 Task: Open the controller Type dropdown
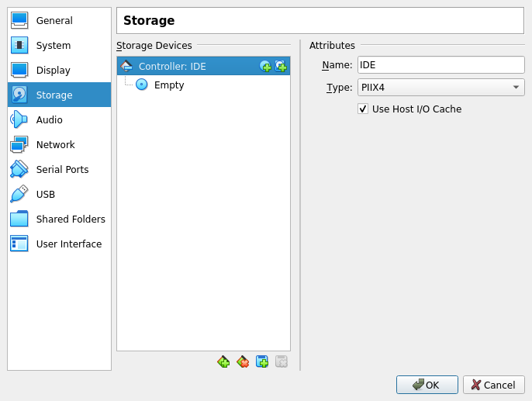tap(440, 88)
